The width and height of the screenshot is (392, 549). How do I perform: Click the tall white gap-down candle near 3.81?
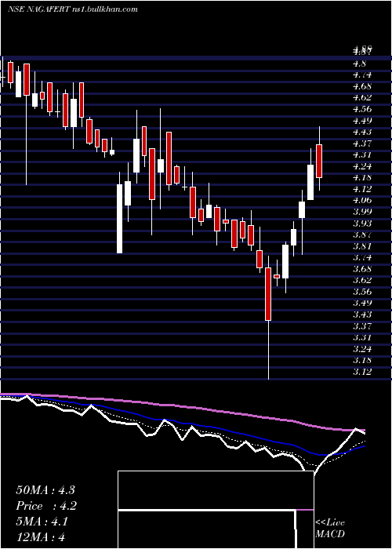pos(120,219)
